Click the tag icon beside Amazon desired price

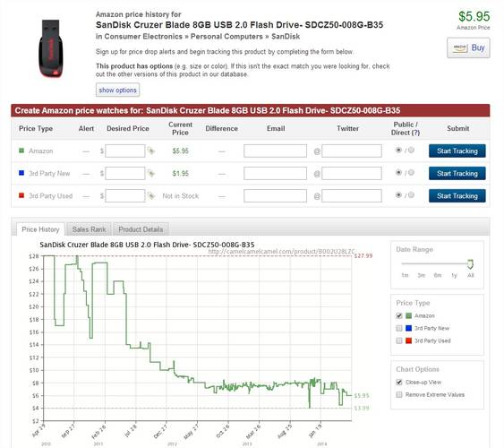point(150,151)
